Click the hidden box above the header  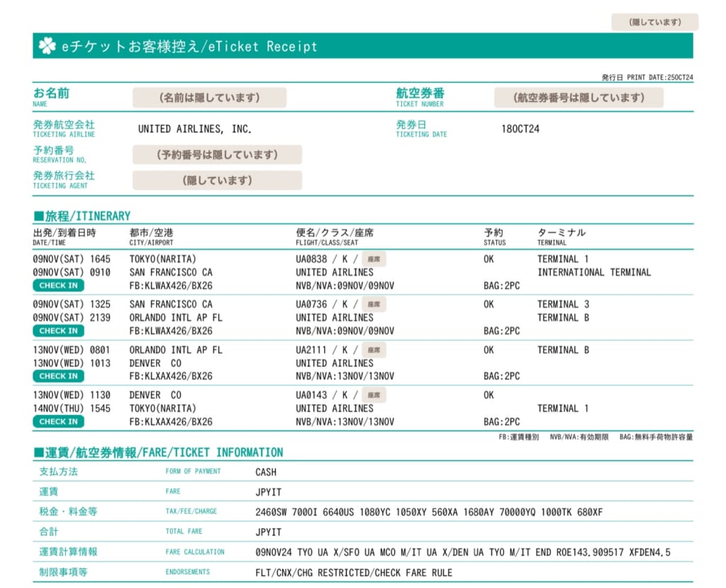(x=654, y=22)
